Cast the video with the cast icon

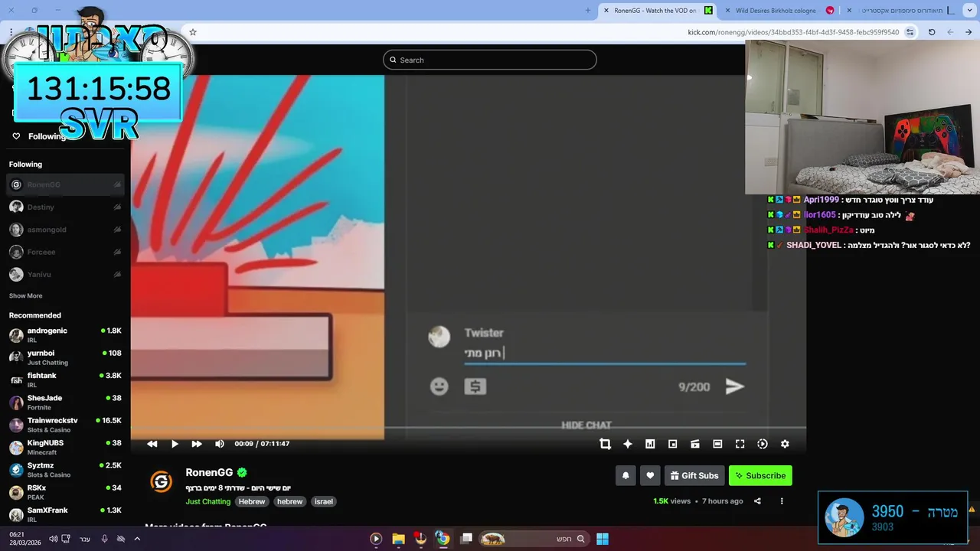tap(695, 444)
